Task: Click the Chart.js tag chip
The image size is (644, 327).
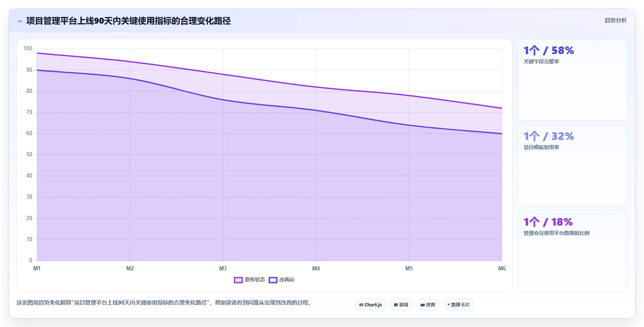Action: click(x=370, y=305)
